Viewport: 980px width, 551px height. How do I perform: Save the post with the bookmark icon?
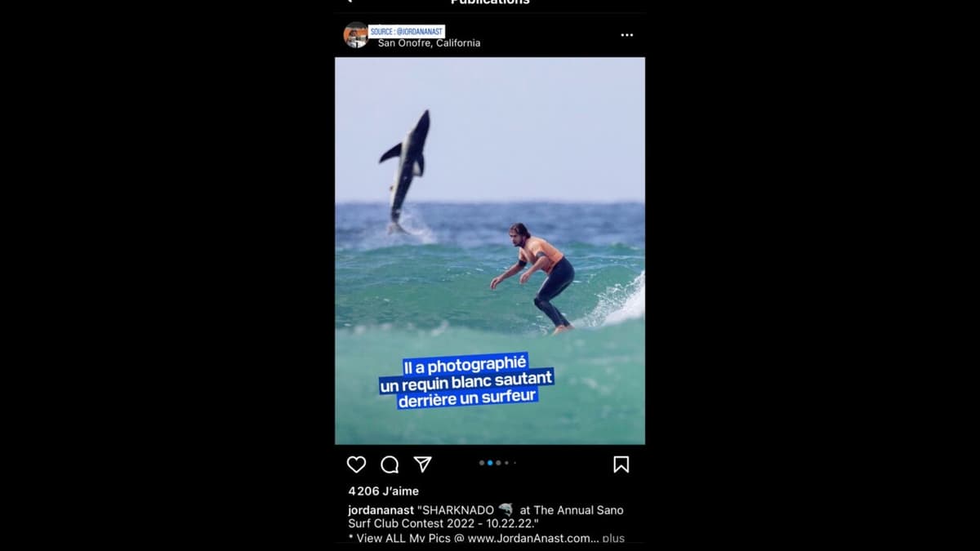(621, 464)
